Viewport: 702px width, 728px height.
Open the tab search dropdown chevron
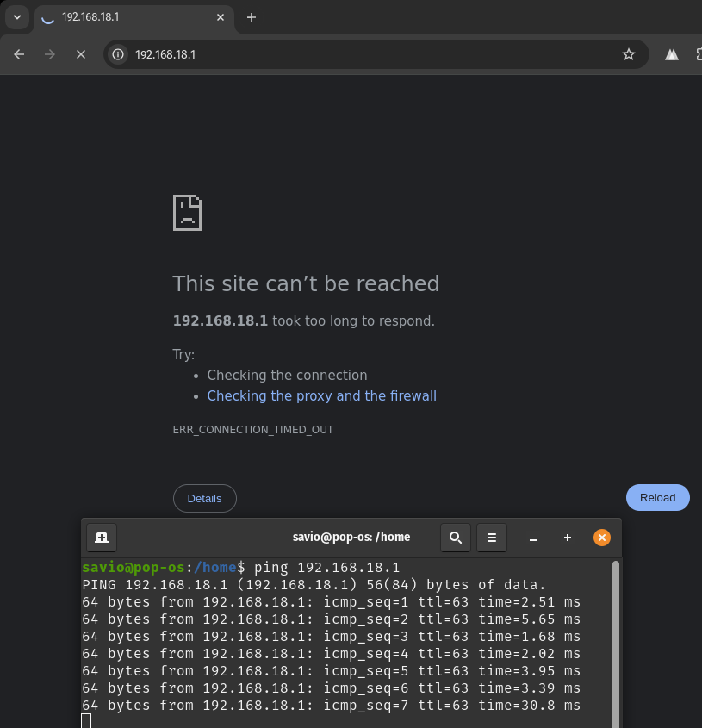coord(17,17)
